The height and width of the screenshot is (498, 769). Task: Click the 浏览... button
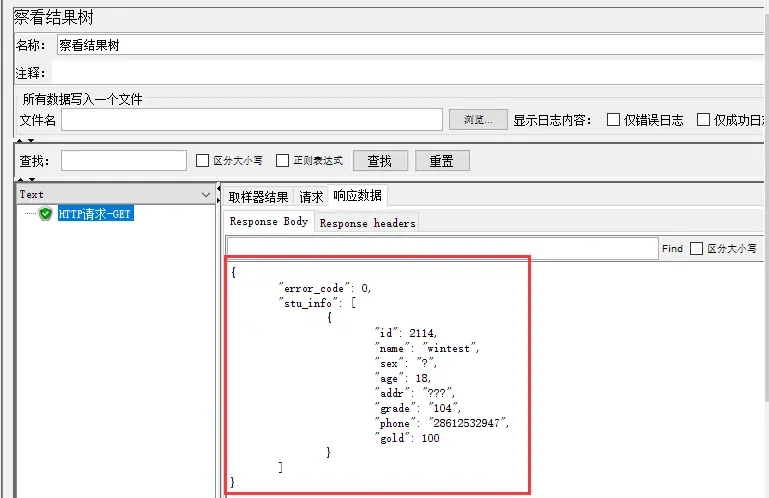point(478,119)
